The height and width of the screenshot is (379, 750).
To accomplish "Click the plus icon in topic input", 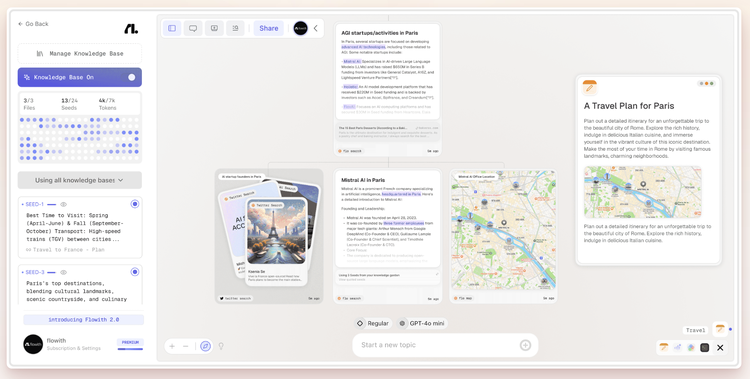I will 525,345.
